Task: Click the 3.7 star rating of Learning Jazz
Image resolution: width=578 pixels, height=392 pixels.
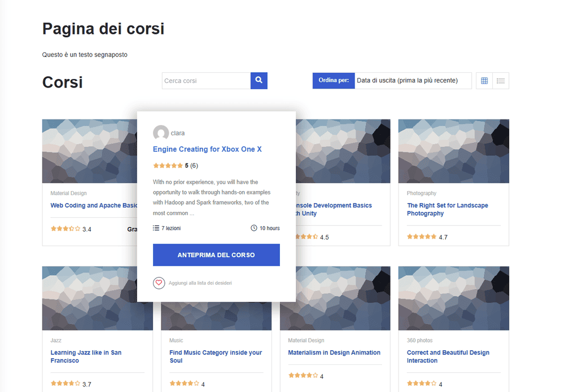Action: click(65, 384)
